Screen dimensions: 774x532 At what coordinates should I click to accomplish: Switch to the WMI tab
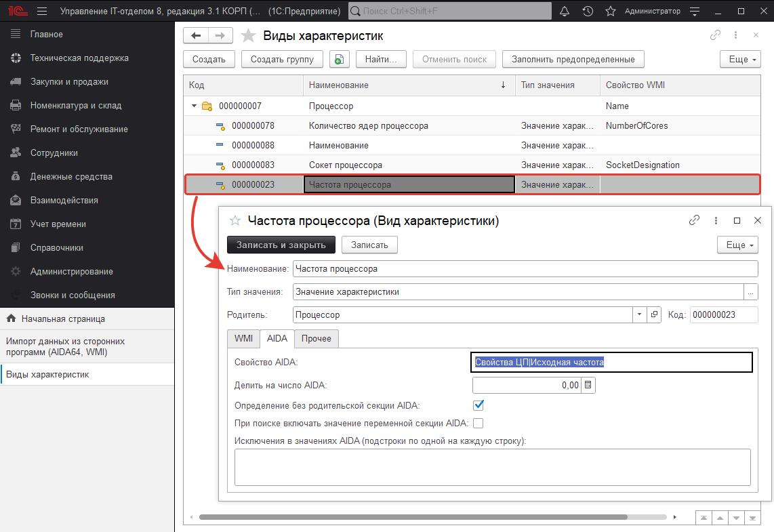pos(243,338)
